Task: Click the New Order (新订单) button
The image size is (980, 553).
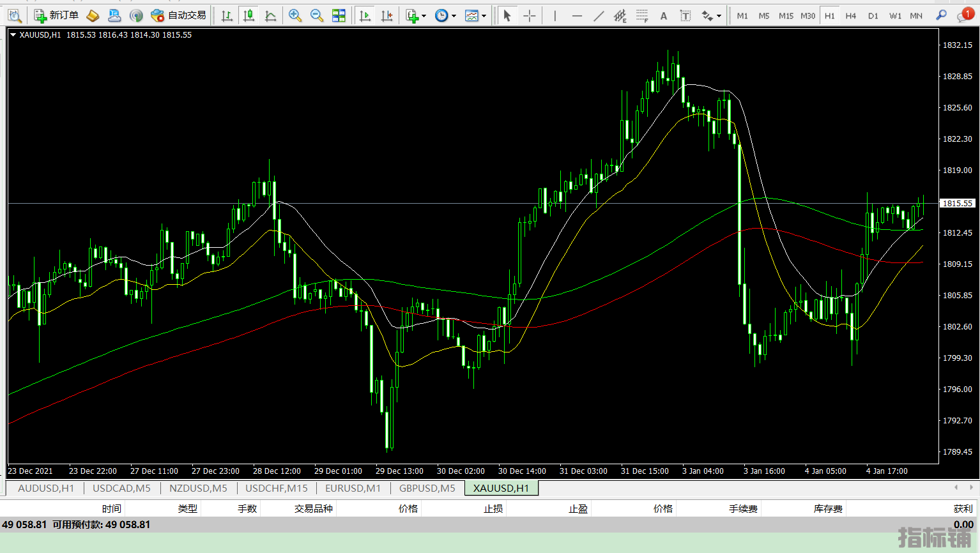Action: (x=57, y=15)
